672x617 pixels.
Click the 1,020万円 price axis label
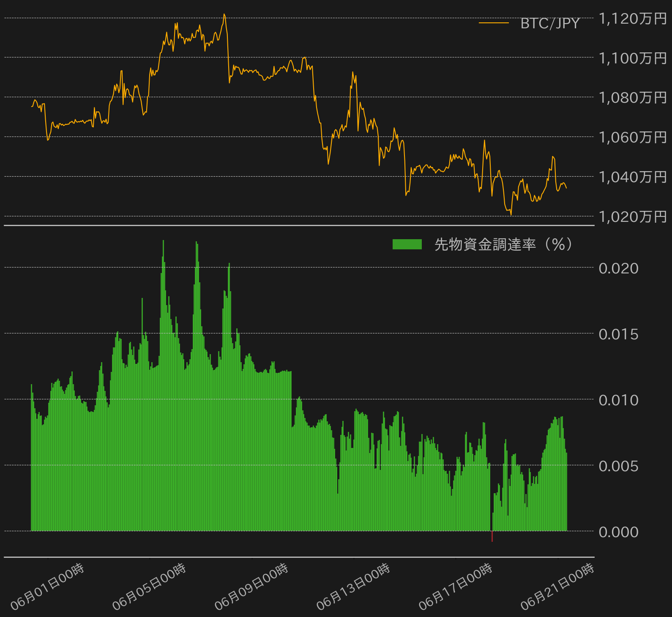(x=633, y=216)
